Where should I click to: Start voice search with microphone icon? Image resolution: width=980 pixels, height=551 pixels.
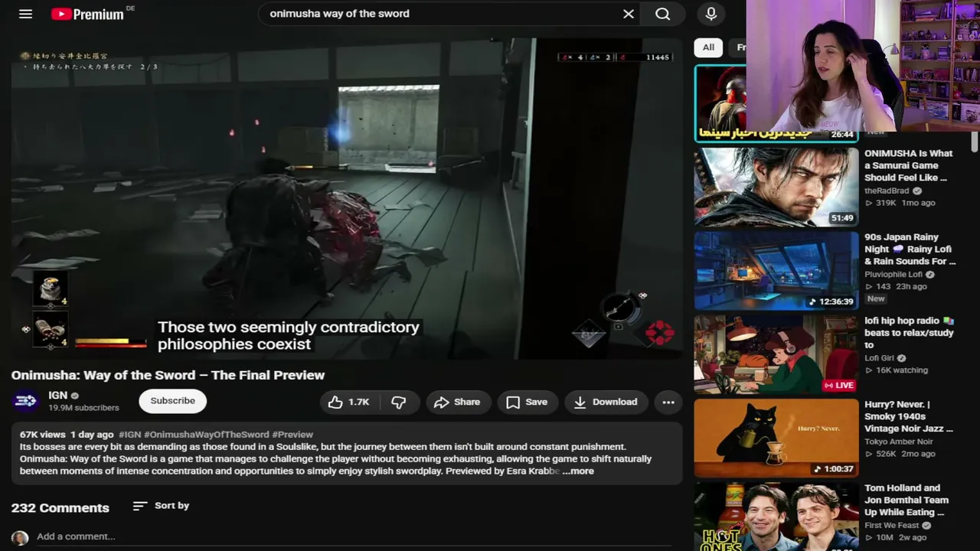(x=711, y=14)
